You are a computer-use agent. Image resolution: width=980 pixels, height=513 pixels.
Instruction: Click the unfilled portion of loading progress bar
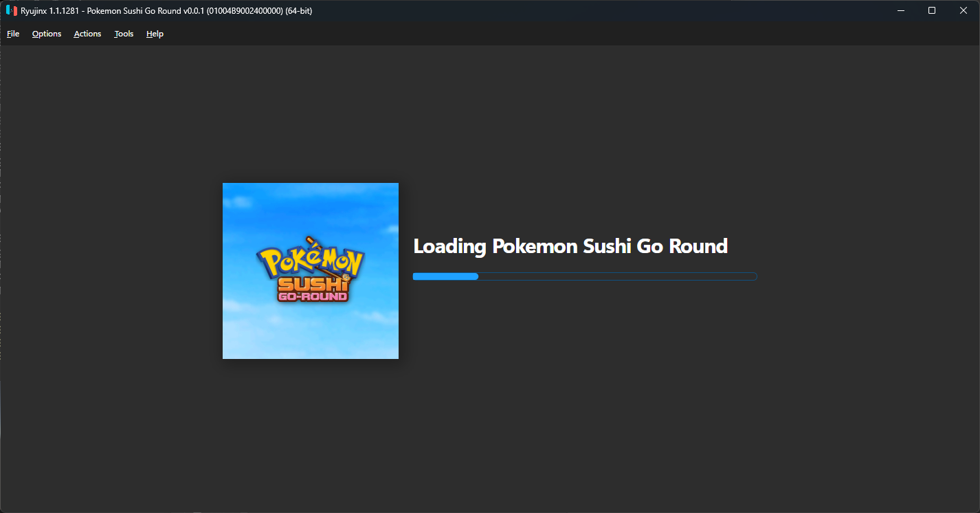[x=617, y=276]
